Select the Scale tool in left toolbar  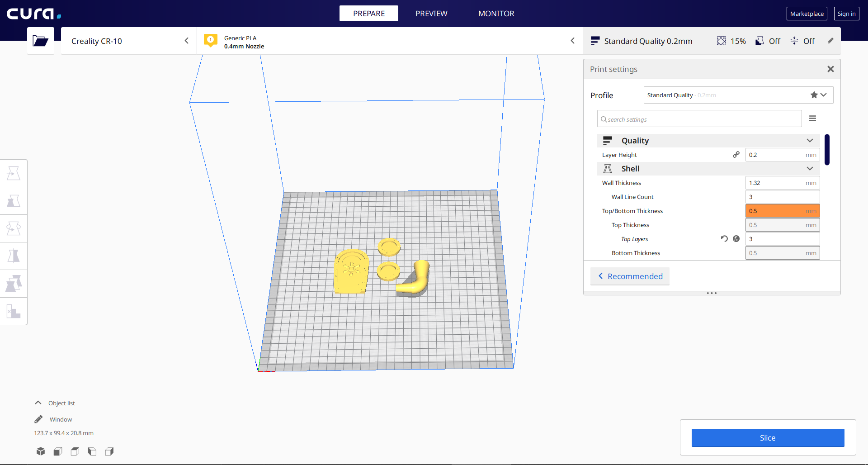pos(14,201)
